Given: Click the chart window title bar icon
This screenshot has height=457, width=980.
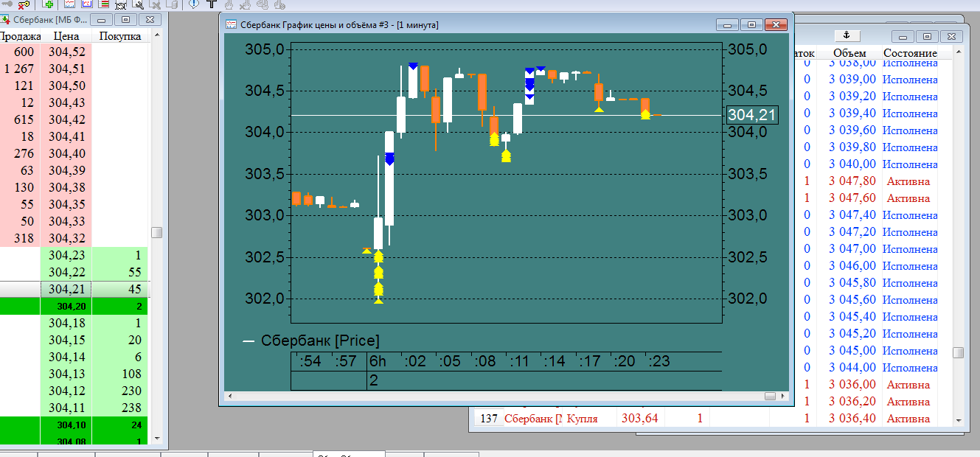Looking at the screenshot, I should pyautogui.click(x=231, y=25).
